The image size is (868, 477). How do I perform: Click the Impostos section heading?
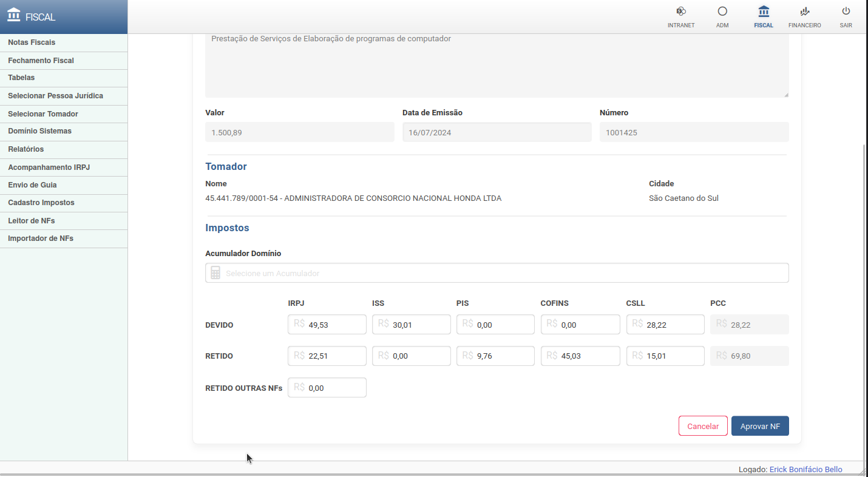coord(227,228)
